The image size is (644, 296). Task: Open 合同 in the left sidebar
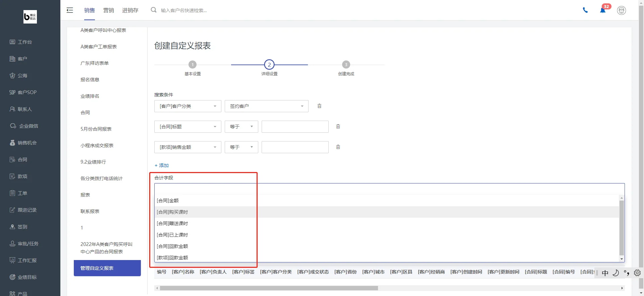coord(18,160)
